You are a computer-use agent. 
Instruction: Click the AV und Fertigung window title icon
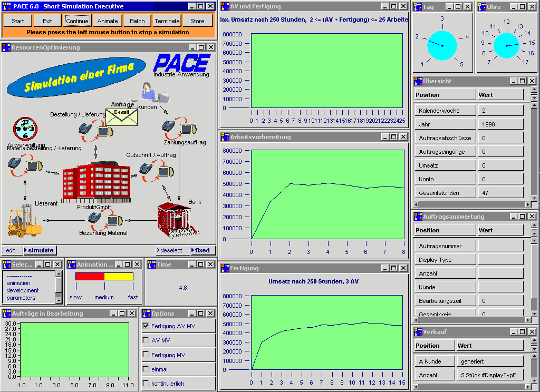[225, 6]
